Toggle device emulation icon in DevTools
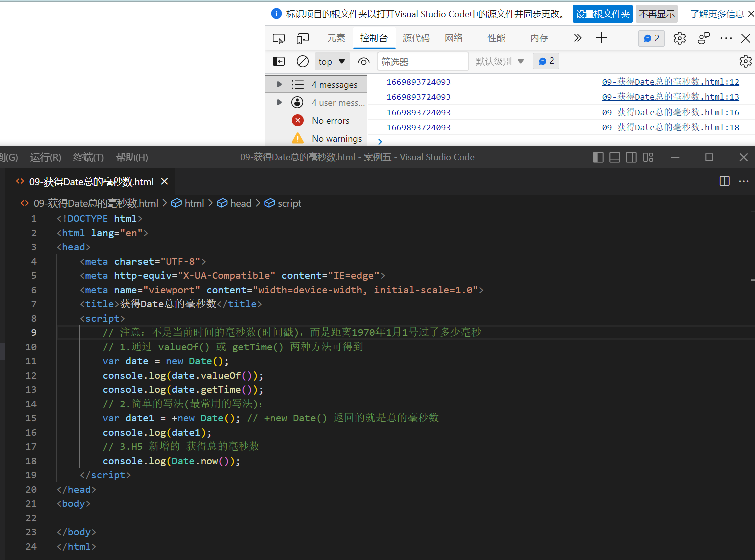 [x=302, y=38]
